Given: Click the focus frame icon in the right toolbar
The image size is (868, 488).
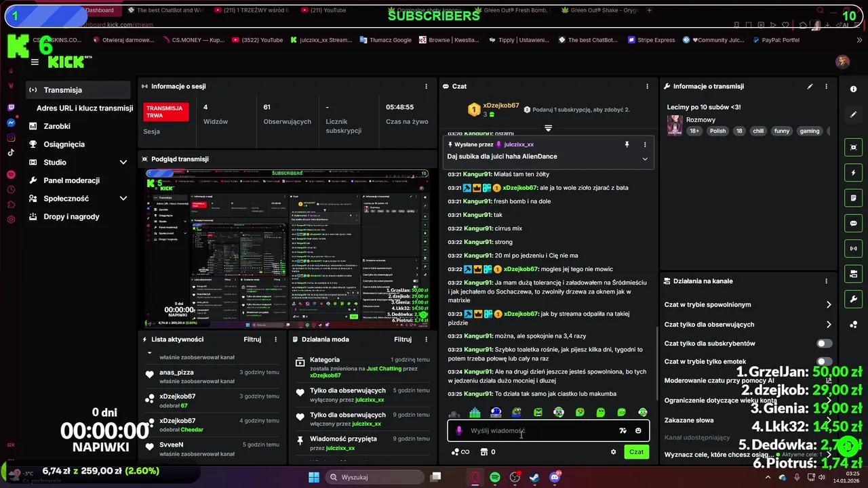Looking at the screenshot, I should click(853, 147).
